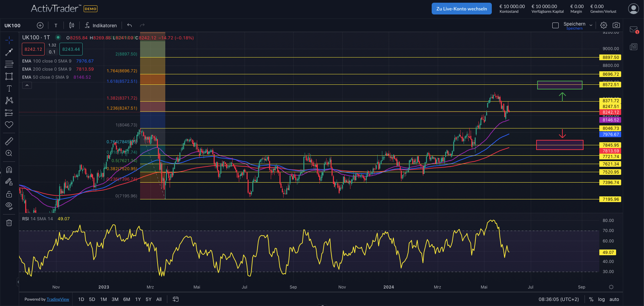Hide all drawings with the eye icon

pos(9,206)
